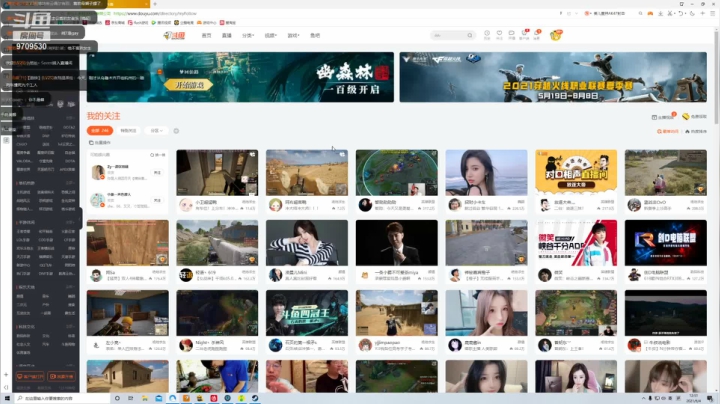Click the plus icon in left edge strip
Viewport: 720px width, 404px height.
[x=6, y=375]
